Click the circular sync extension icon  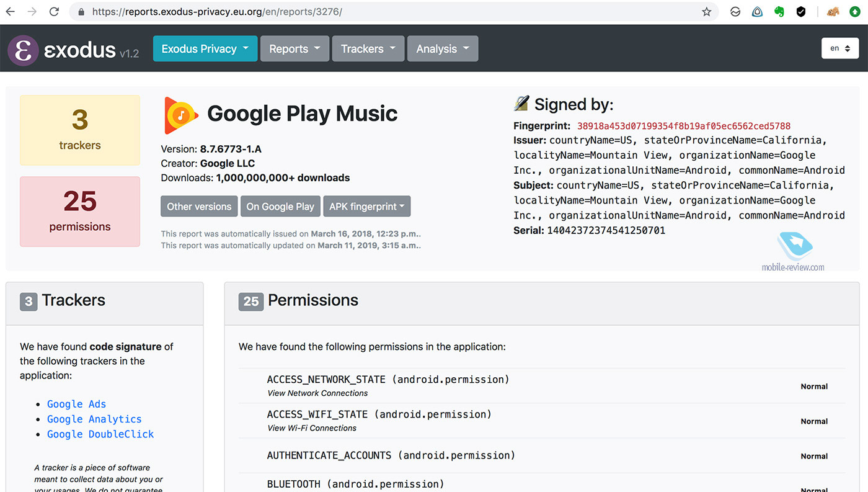(735, 12)
